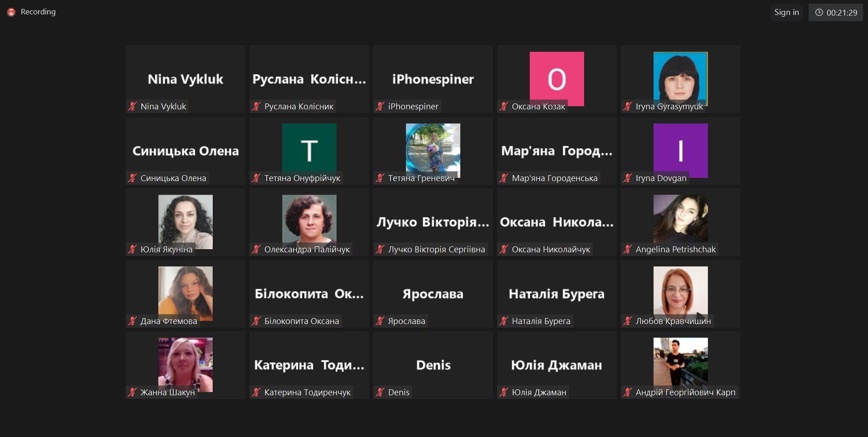This screenshot has width=868, height=437.
Task: Select Олександра Палійчук's profile photo
Action: pyautogui.click(x=309, y=222)
